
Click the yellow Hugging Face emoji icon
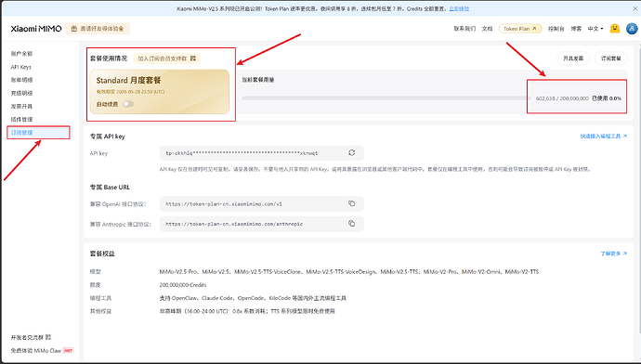click(x=614, y=28)
